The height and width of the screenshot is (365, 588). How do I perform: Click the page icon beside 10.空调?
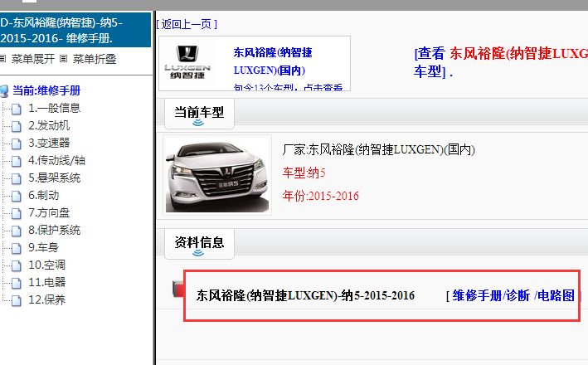[16, 265]
